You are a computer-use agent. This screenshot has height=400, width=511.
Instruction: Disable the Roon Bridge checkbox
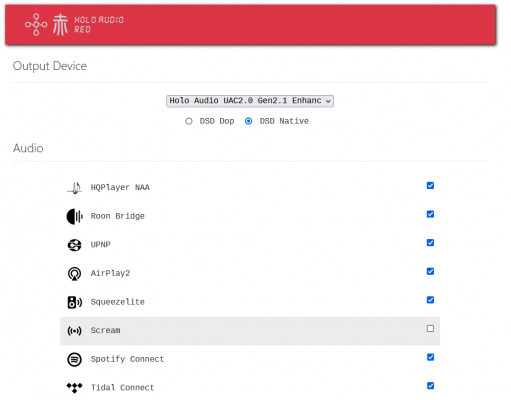[430, 214]
